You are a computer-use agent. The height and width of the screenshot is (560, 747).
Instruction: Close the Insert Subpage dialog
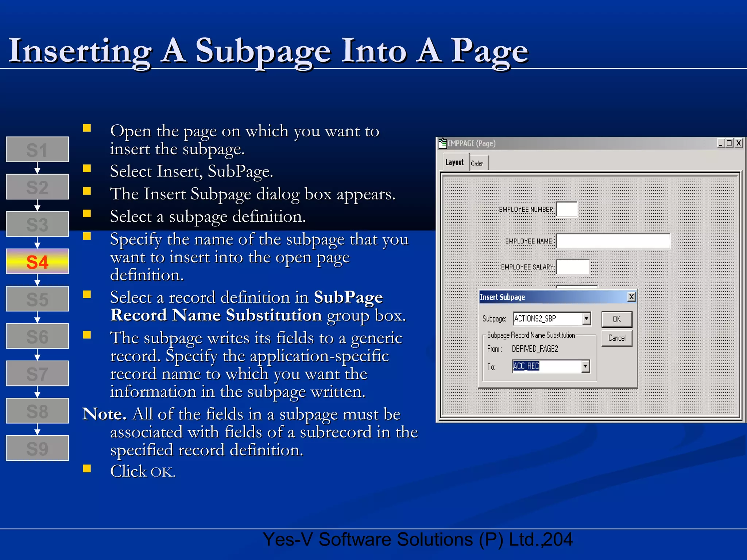click(631, 297)
